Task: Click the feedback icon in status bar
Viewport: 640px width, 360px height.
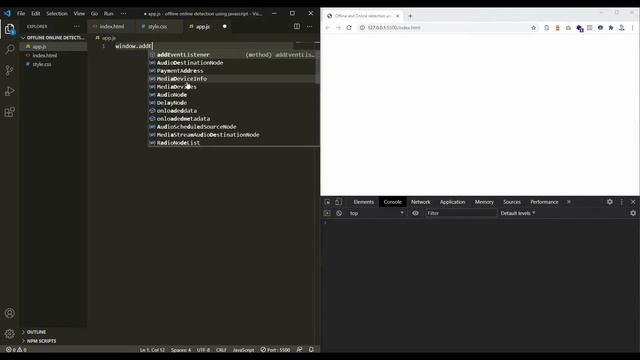Action: tap(300, 350)
